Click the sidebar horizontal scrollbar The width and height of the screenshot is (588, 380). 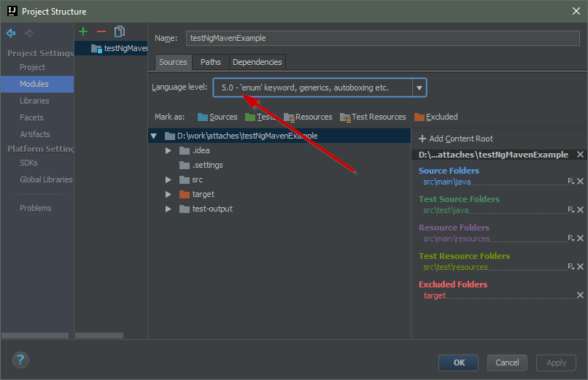[x=35, y=336]
